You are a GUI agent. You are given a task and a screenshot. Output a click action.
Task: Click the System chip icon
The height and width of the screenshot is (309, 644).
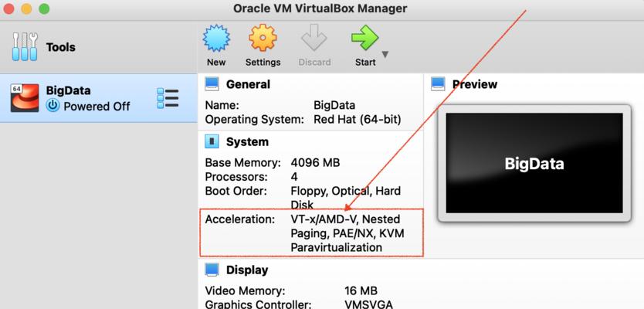pos(212,142)
